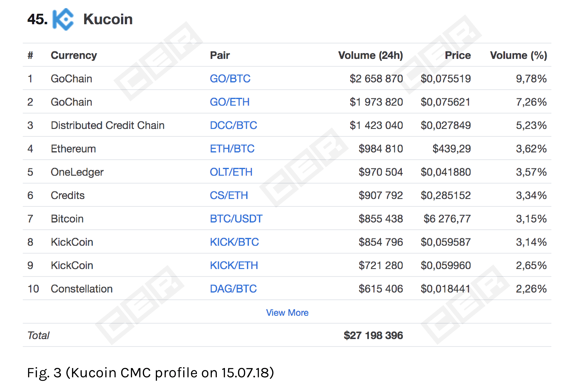
Task: Open the OLT/ETH pair
Action: [231, 172]
